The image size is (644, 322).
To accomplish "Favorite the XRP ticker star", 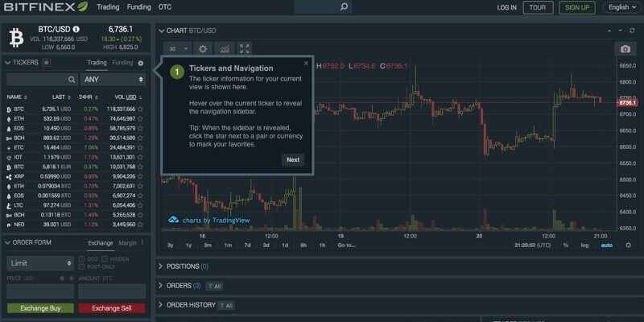I will point(140,176).
